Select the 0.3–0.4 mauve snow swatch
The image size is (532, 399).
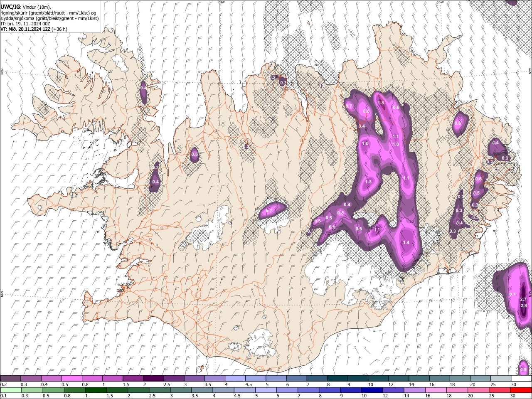31,379
